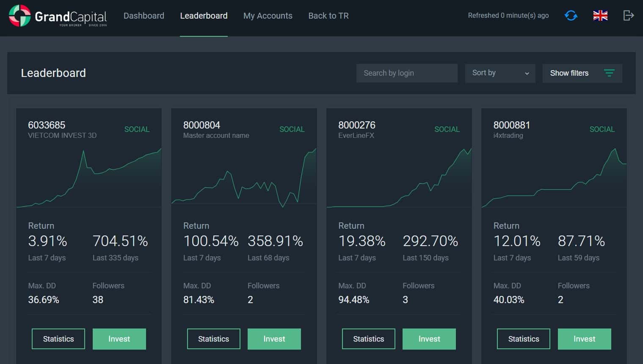The height and width of the screenshot is (364, 643).
Task: Click the 358.91% return value
Action: point(275,241)
